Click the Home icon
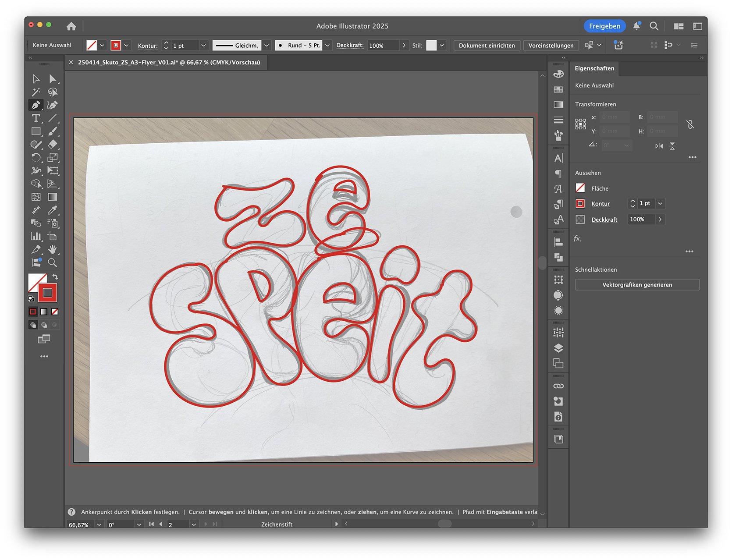Screen dimensions: 732x560 point(71,26)
